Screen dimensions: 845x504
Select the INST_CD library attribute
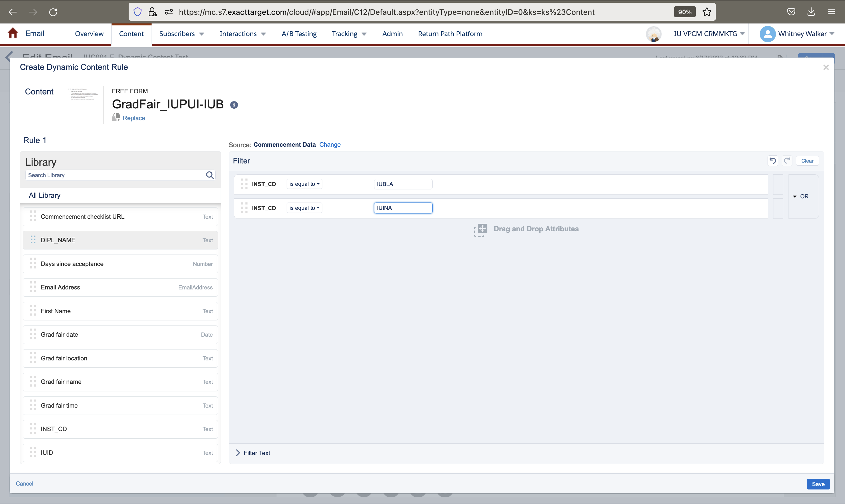click(120, 429)
